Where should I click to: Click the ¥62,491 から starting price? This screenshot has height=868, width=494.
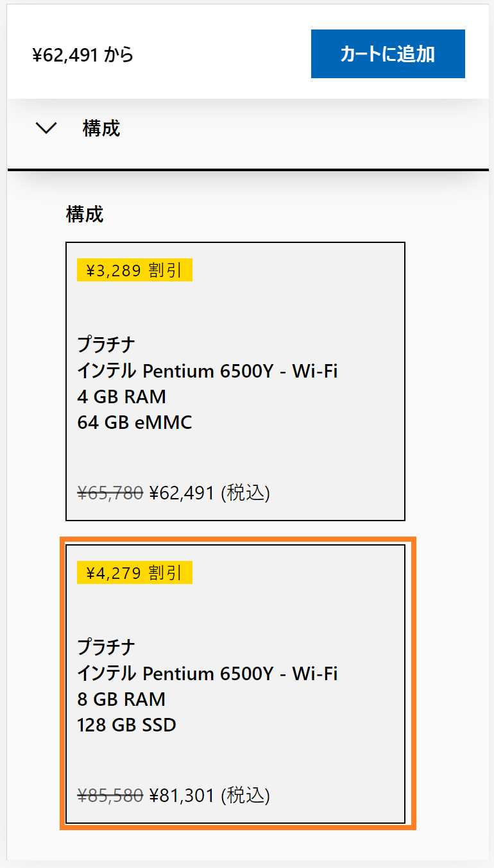tap(83, 55)
